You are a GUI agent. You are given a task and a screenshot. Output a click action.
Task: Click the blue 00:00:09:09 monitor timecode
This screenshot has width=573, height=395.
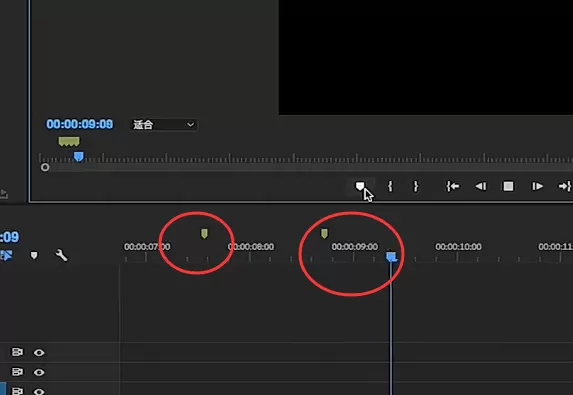[80, 124]
